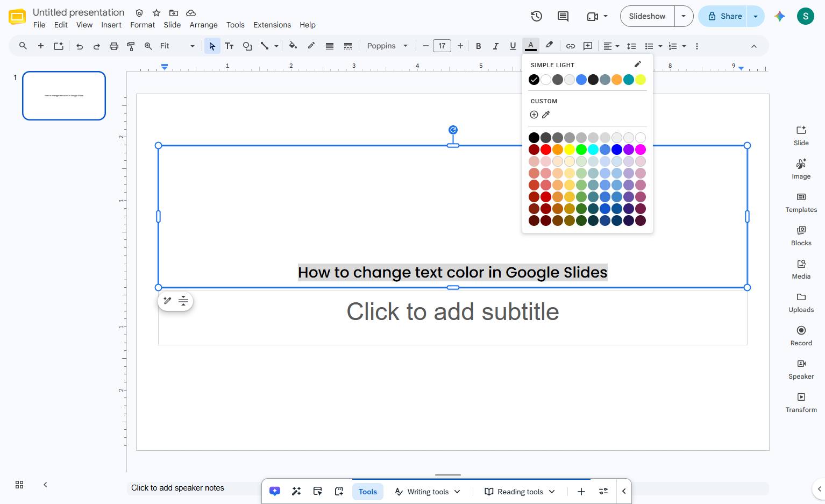Open Templates in right sidebar
The image size is (825, 504).
[x=801, y=203]
